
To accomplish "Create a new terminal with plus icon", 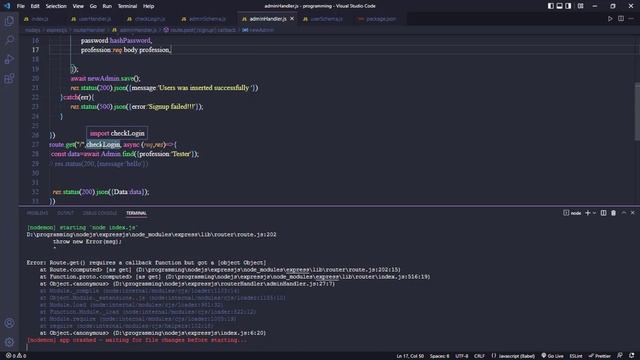I will [x=587, y=213].
